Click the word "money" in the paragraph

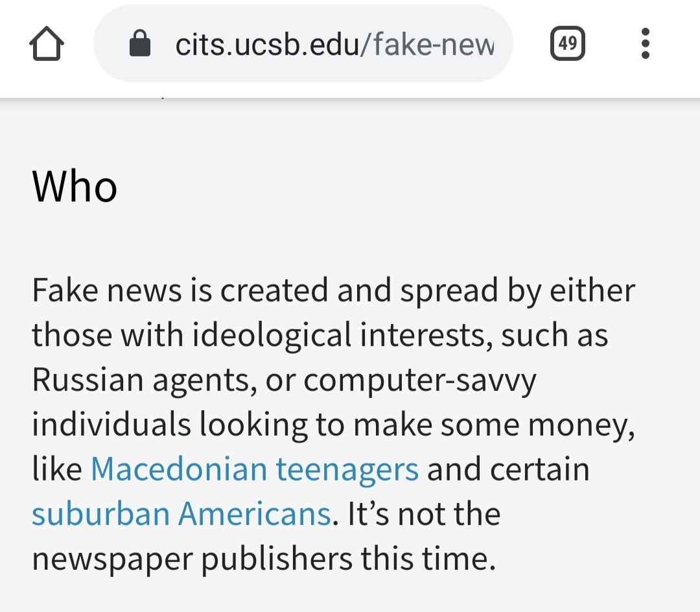578,425
